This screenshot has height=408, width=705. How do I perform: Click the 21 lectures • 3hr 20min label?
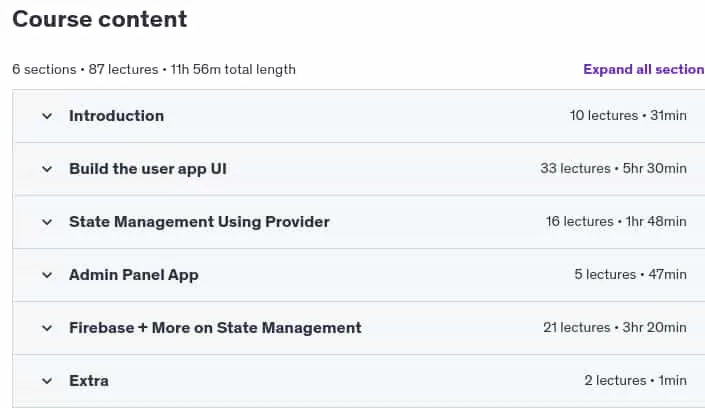(x=615, y=328)
